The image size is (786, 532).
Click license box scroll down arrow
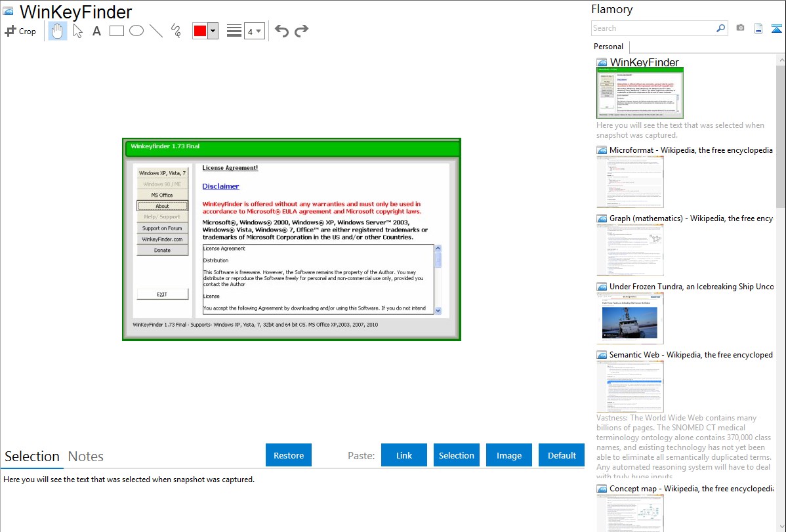438,310
